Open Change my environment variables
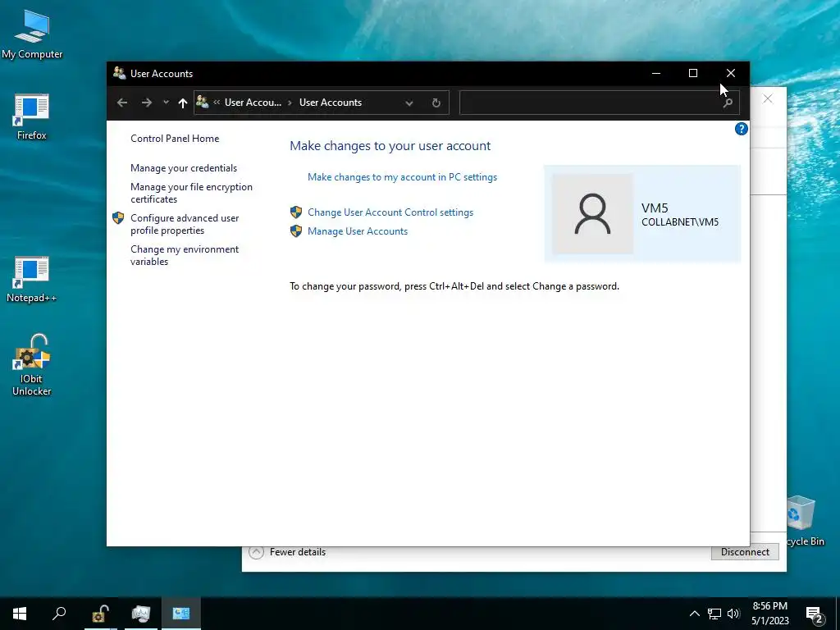 click(185, 255)
